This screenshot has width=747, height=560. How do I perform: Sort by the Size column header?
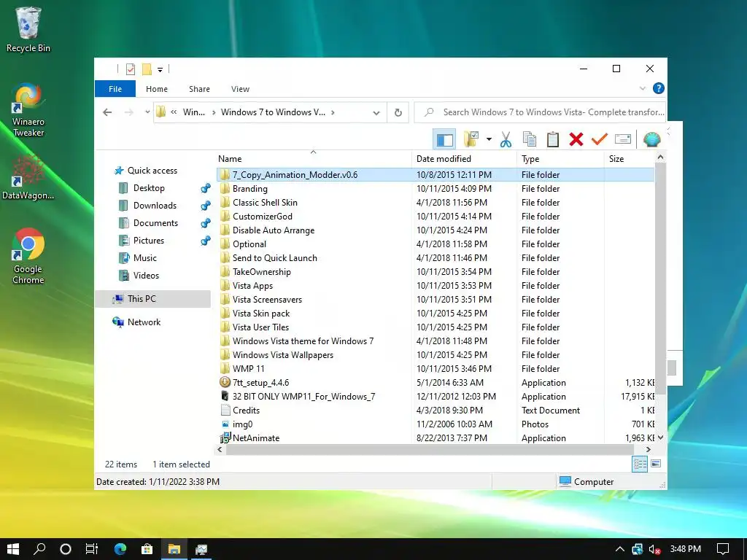click(630, 159)
